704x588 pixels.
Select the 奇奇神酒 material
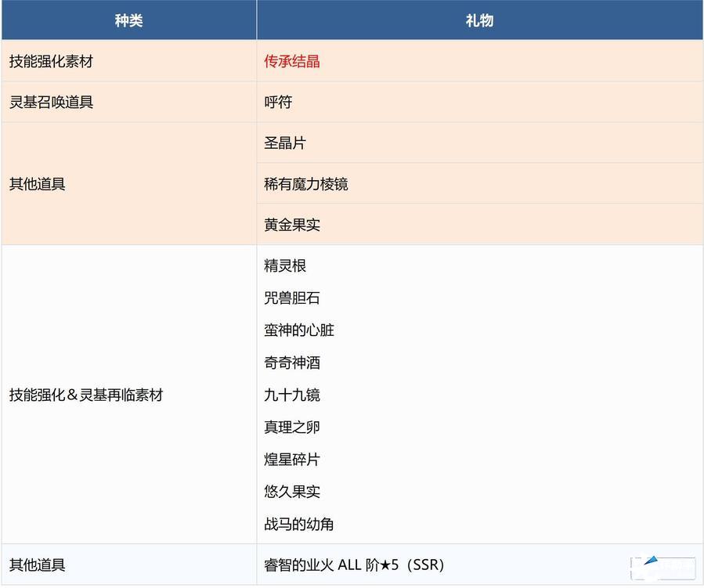[292, 363]
